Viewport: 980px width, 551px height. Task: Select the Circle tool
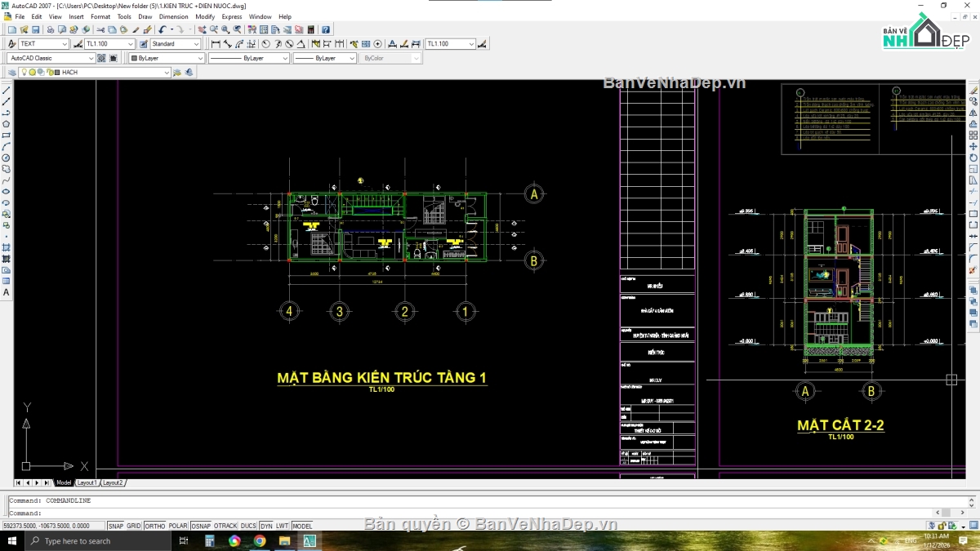click(x=7, y=158)
